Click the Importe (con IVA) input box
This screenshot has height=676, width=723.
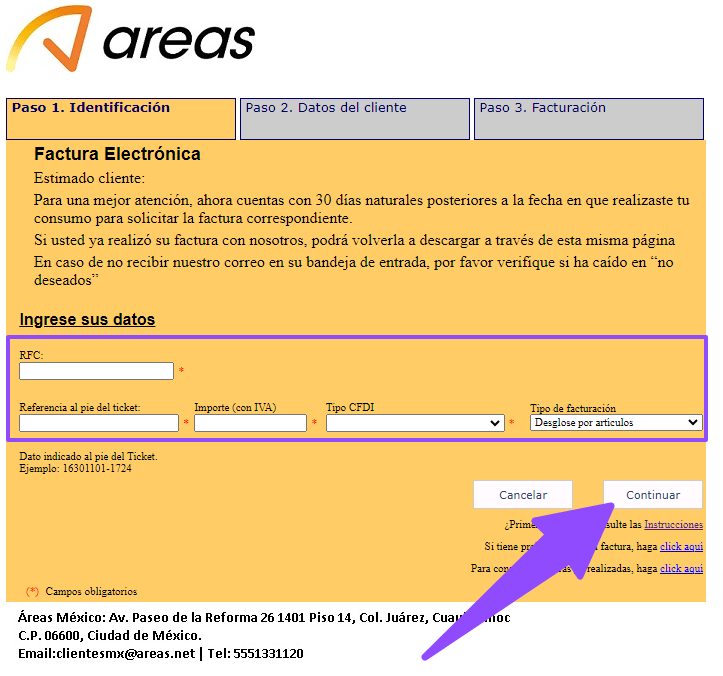click(x=250, y=423)
